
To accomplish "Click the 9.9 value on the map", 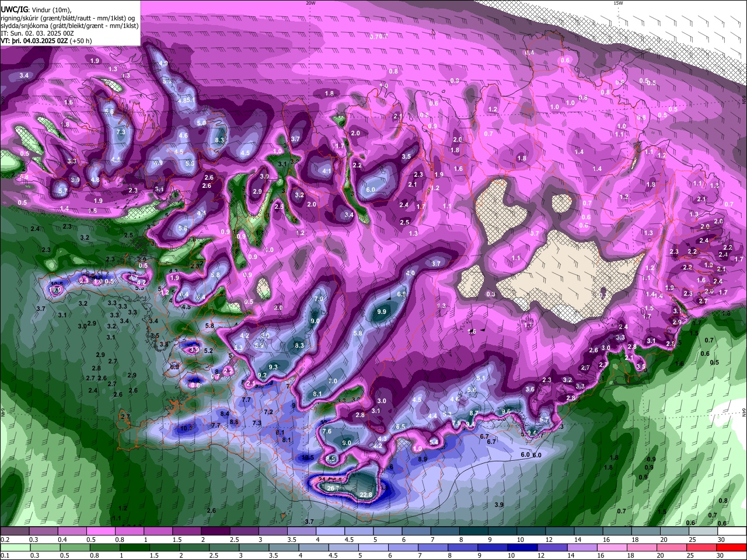I will coord(382,312).
